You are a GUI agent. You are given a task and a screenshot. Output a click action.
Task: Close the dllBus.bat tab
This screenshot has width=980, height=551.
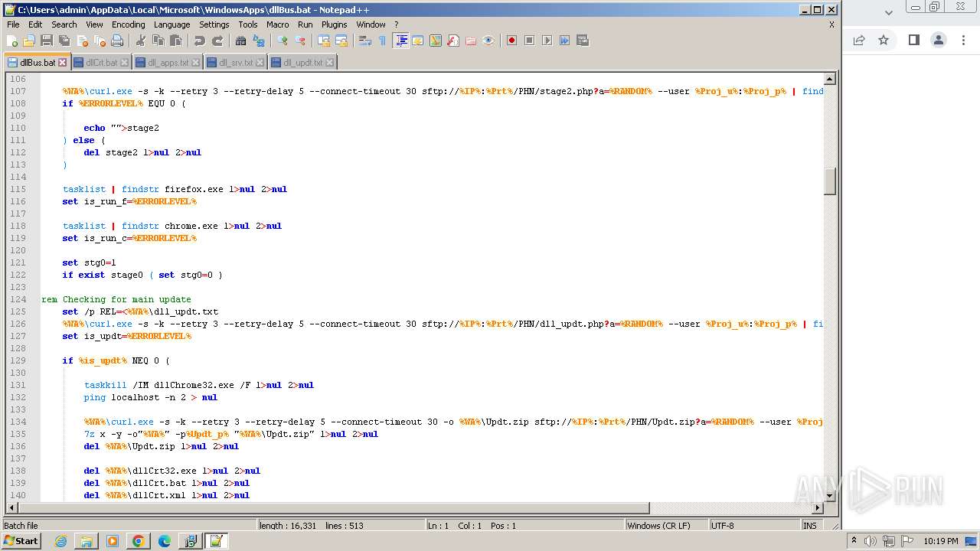63,63
